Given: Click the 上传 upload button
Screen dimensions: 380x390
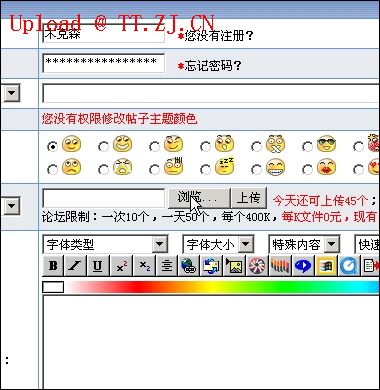Looking at the screenshot, I should 249,198.
